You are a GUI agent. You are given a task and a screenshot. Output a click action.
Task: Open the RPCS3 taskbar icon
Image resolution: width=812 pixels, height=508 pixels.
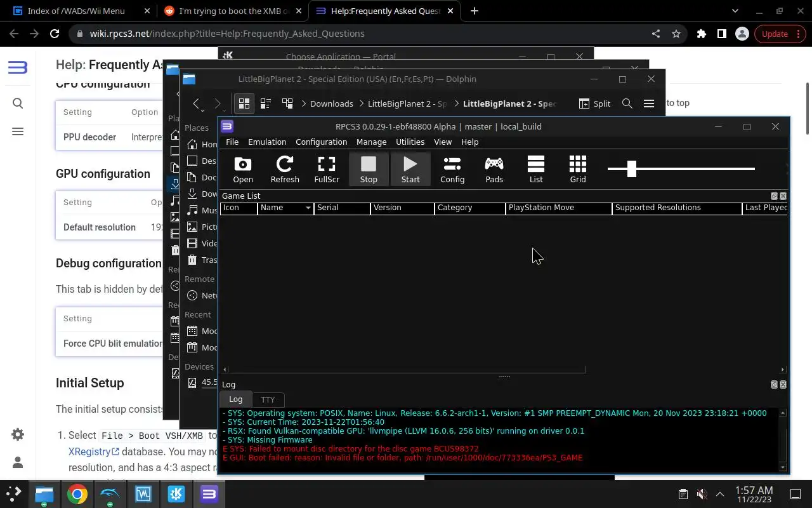(209, 494)
